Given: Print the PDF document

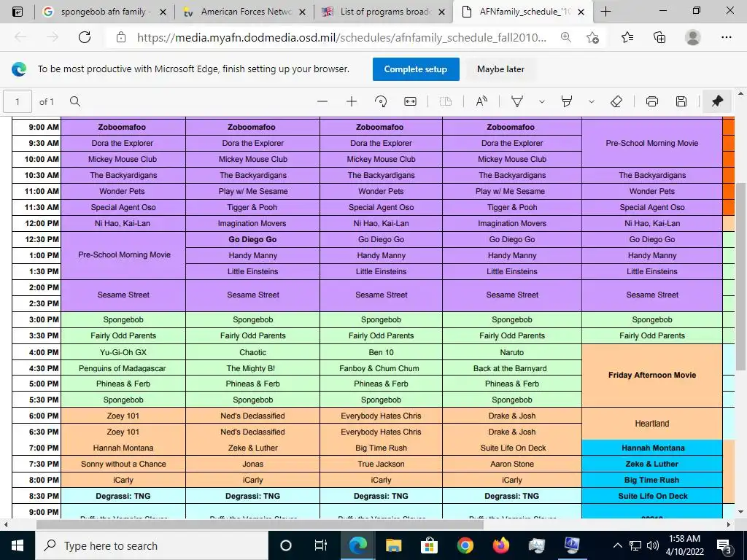Looking at the screenshot, I should (x=652, y=101).
